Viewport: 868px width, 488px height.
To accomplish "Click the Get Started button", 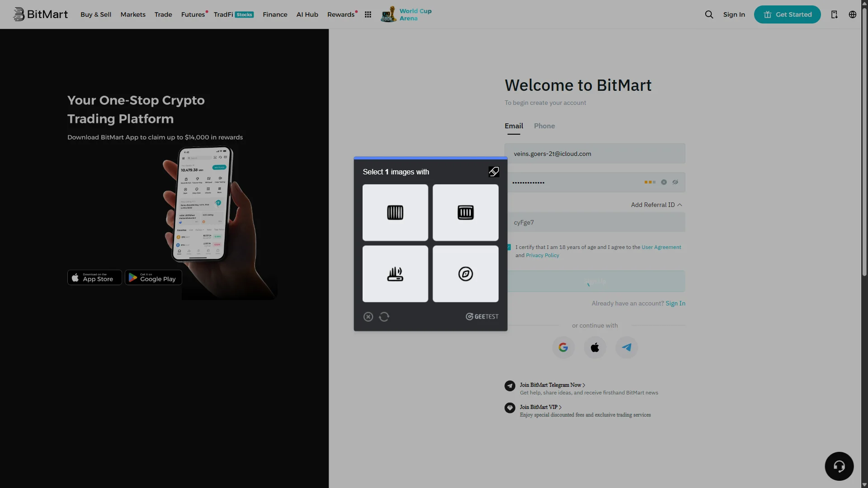I will click(x=787, y=14).
